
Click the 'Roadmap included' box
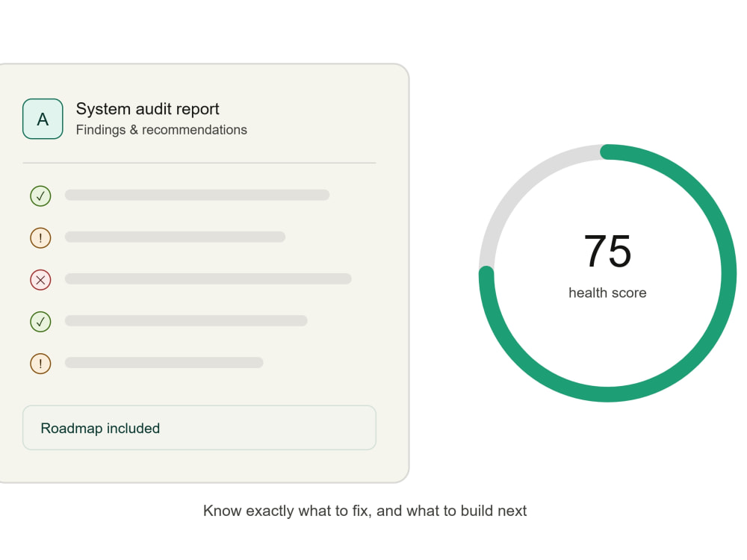pyautogui.click(x=199, y=428)
